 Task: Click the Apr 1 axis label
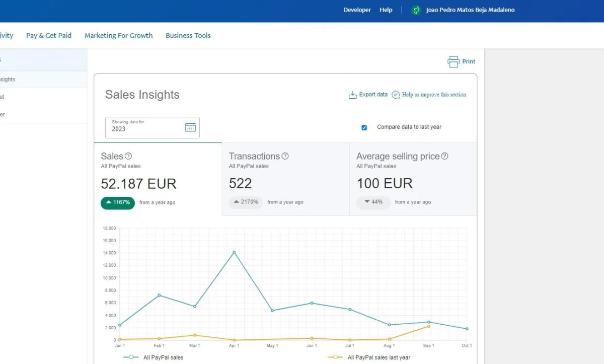(234, 346)
